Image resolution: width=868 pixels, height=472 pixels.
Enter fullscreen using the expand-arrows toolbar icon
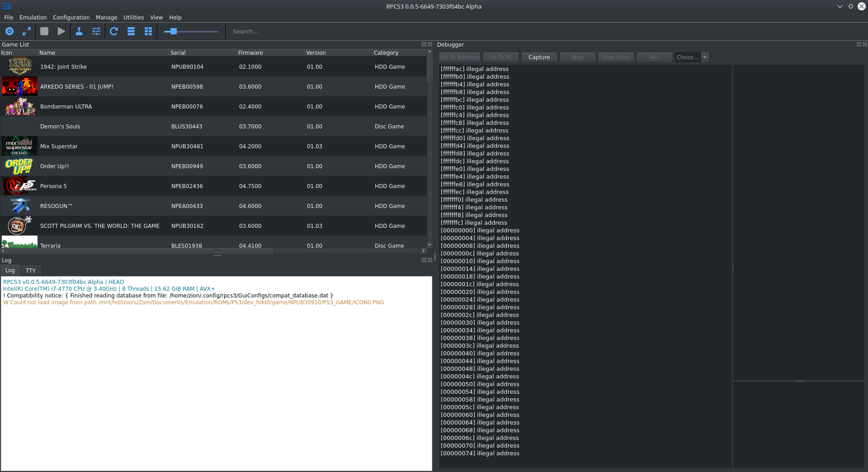click(x=26, y=31)
